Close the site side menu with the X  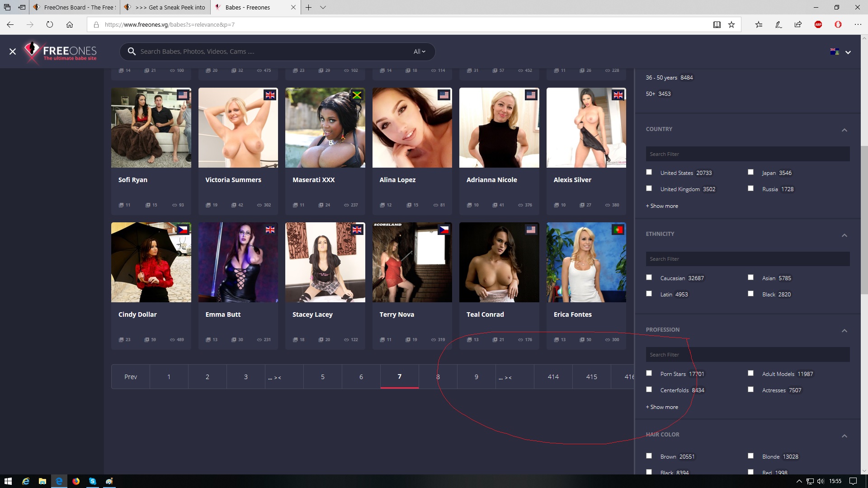click(13, 52)
